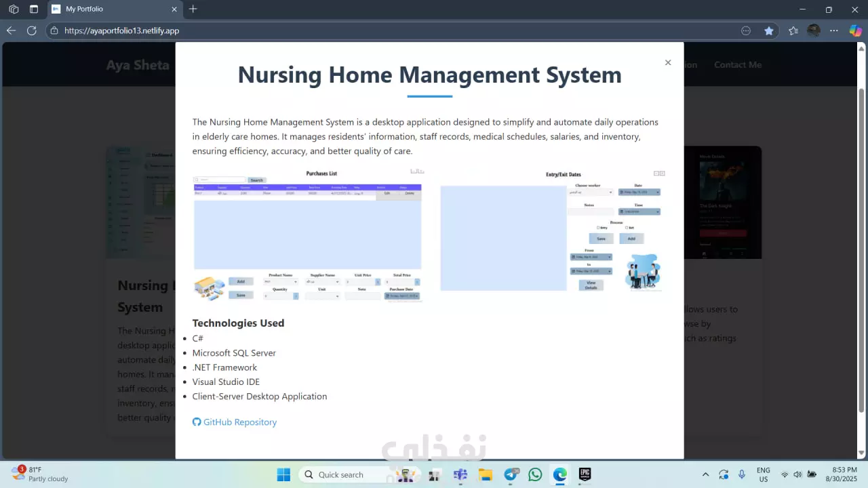Close the My Portfolio tab

click(174, 9)
